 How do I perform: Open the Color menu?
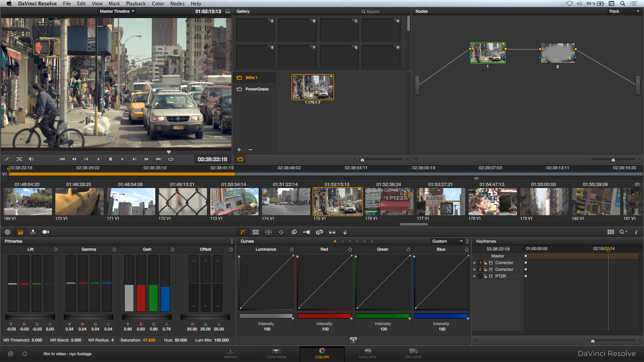[x=158, y=3]
